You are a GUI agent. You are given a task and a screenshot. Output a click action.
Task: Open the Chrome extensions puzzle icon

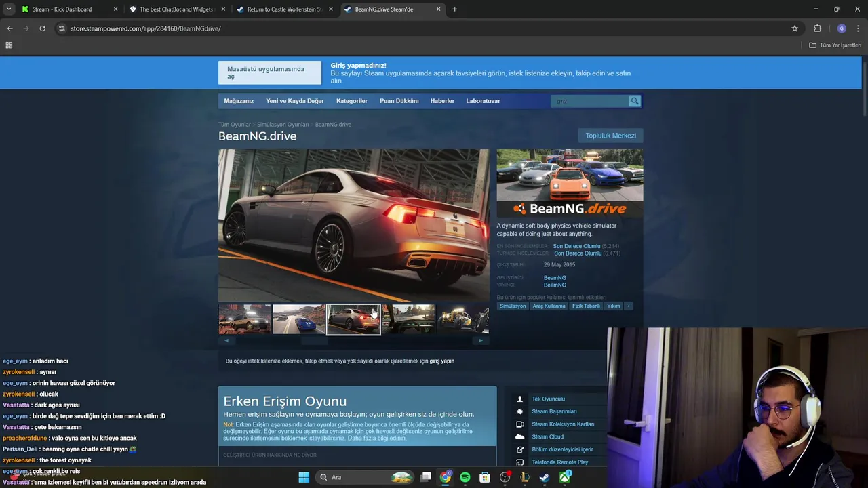pos(817,28)
